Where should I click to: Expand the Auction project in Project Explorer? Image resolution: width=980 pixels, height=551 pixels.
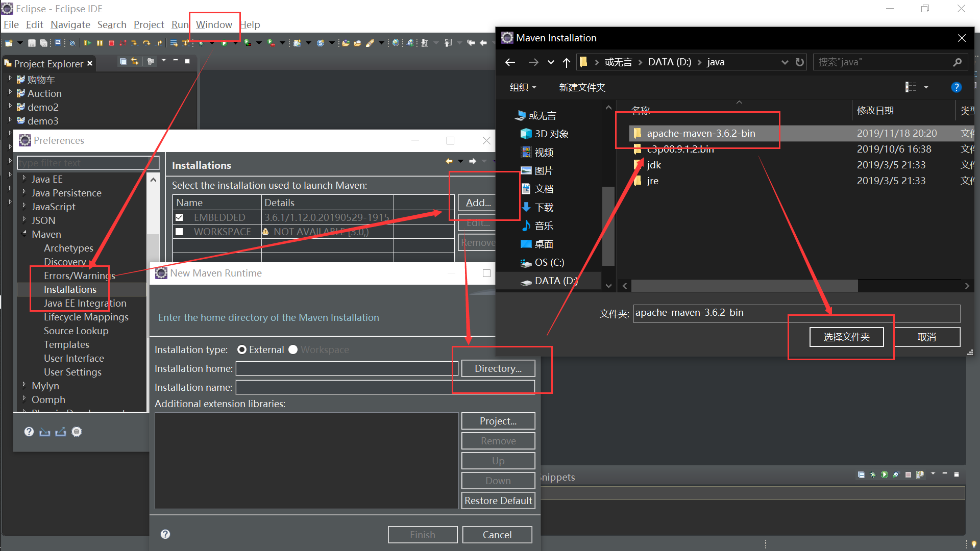(x=10, y=93)
